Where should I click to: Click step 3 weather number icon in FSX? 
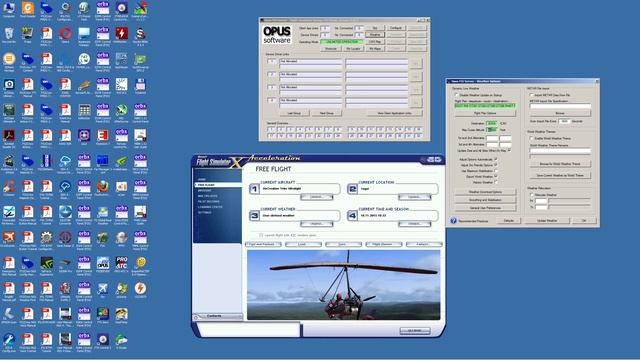pos(254,215)
